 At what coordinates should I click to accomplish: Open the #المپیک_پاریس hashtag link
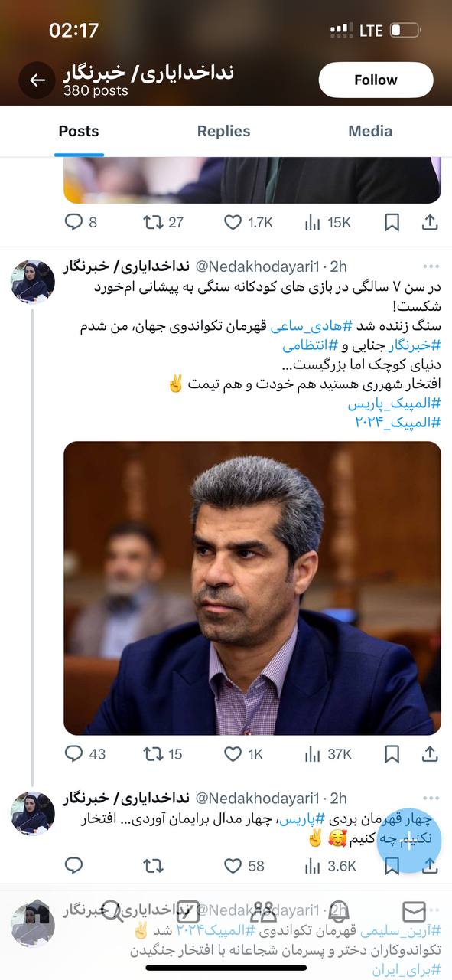click(394, 403)
